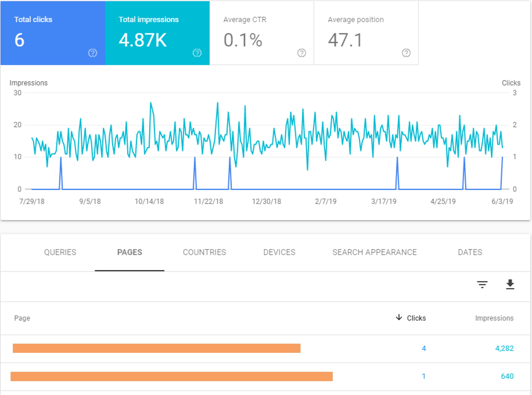Image resolution: width=532 pixels, height=395 pixels.
Task: Open the Search Appearance tab
Action: pyautogui.click(x=374, y=252)
